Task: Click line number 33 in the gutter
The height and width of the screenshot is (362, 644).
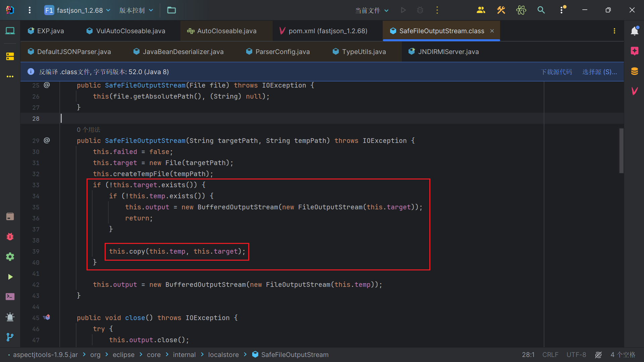Action: 36,185
